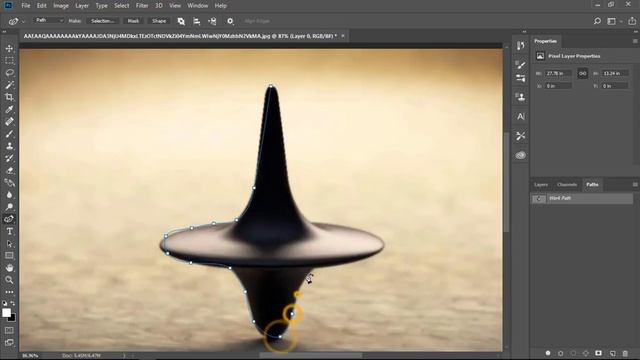Viewport: 640px width, 360px height.
Task: Select the Path Selection tool
Action: 9,244
